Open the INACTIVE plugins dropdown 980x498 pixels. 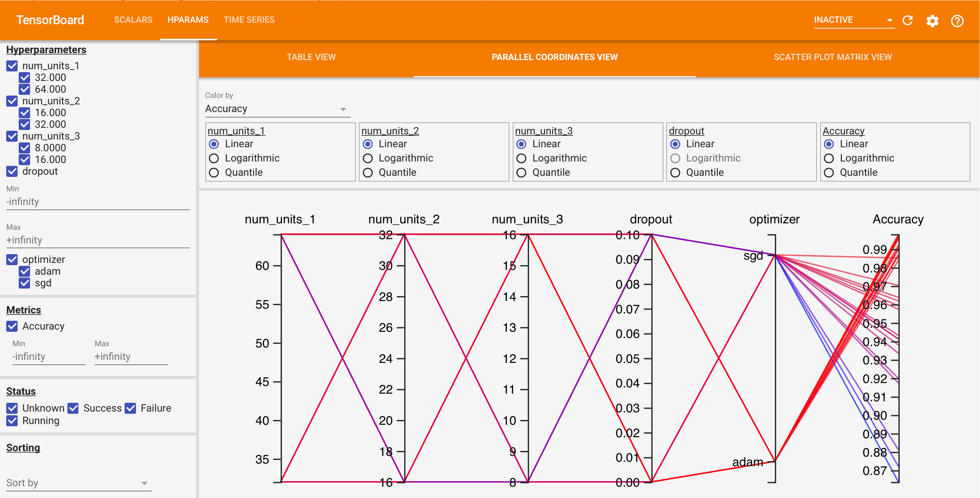coord(853,20)
